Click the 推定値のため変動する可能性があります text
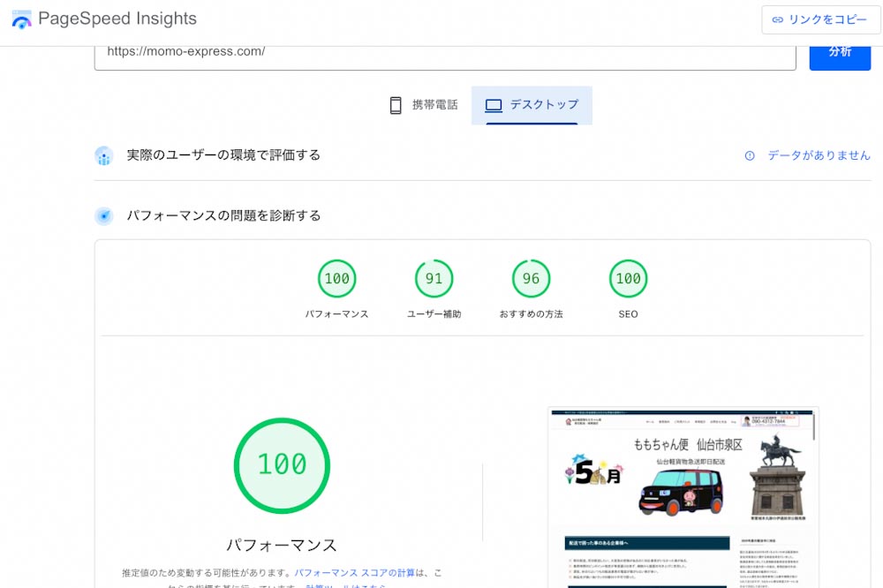 206,573
